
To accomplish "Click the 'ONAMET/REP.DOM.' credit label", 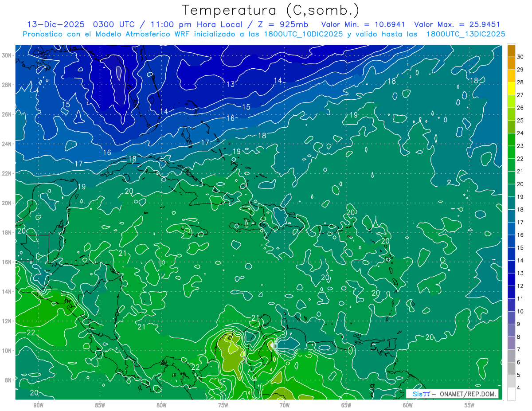I will (468, 394).
